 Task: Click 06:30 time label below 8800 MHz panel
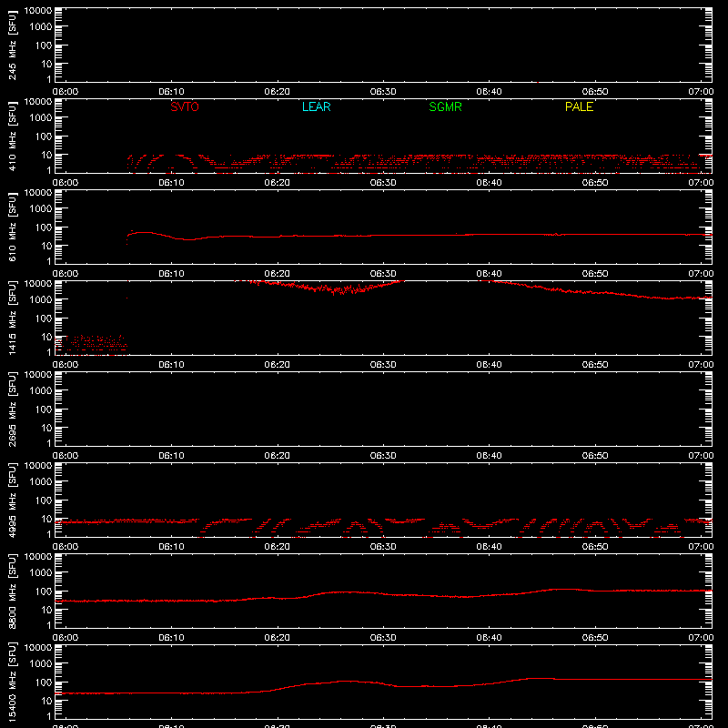point(383,638)
